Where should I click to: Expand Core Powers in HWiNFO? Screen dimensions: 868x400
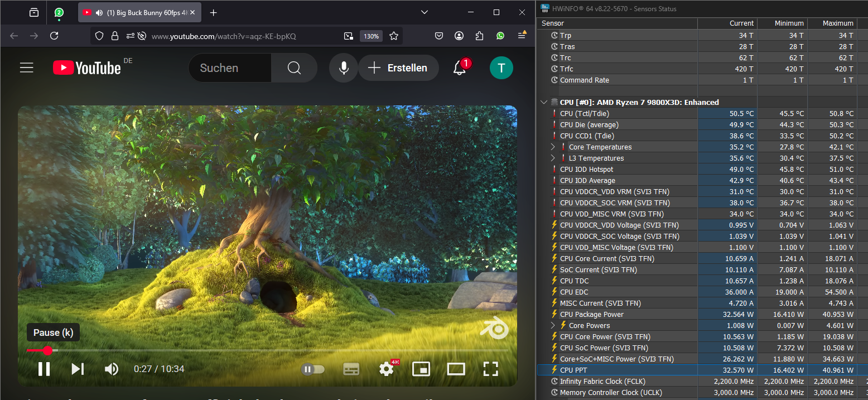tap(553, 325)
